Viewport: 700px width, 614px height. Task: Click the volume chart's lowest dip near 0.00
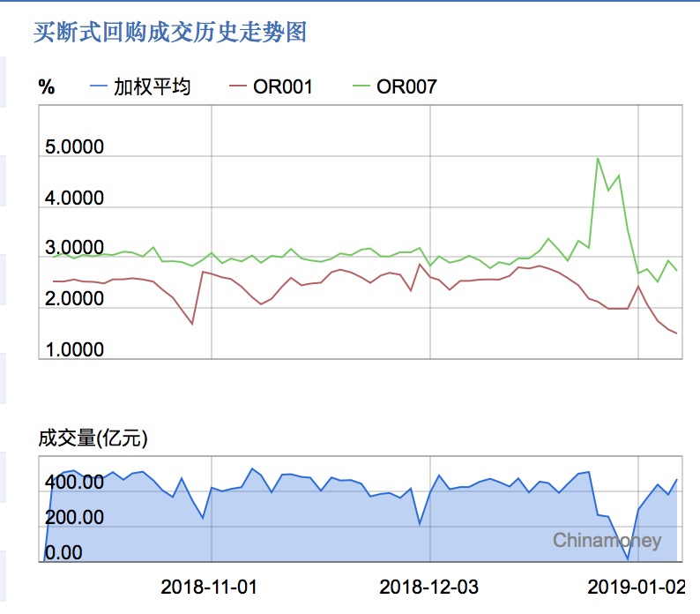click(628, 558)
